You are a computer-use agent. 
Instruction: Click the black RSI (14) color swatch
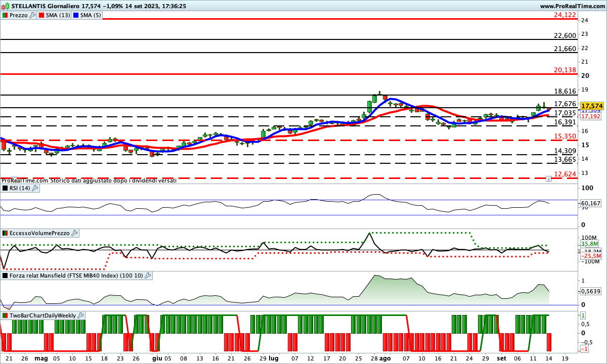[x=5, y=188]
